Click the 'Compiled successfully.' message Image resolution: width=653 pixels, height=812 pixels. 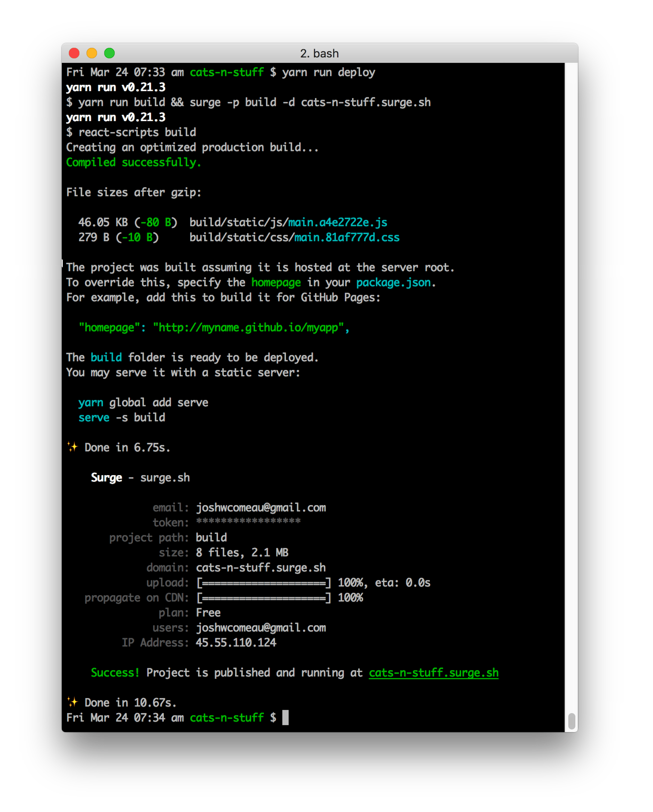pyautogui.click(x=133, y=162)
